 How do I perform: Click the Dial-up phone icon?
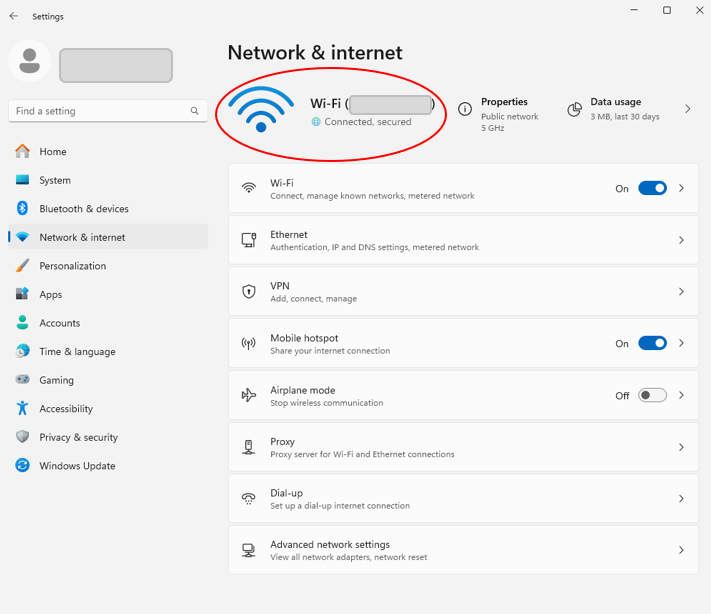point(249,498)
